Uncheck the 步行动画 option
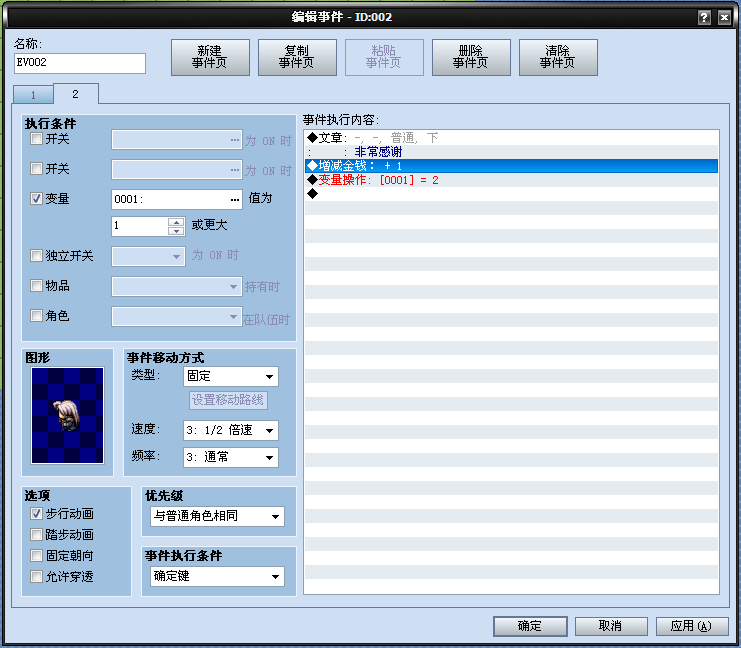This screenshot has height=648, width=741. tap(36, 513)
